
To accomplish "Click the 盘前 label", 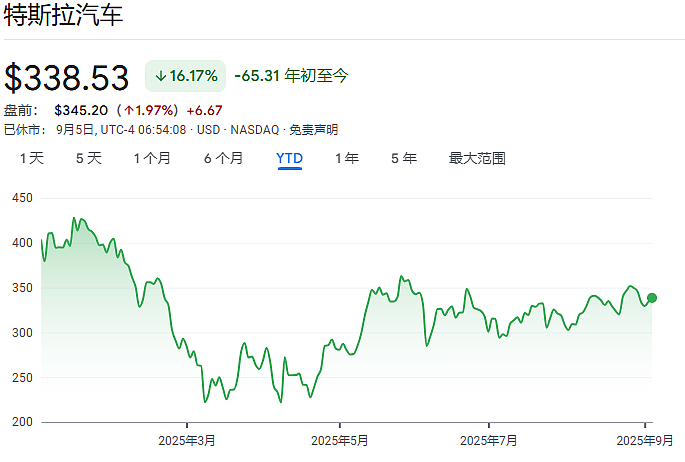I will click(21, 110).
